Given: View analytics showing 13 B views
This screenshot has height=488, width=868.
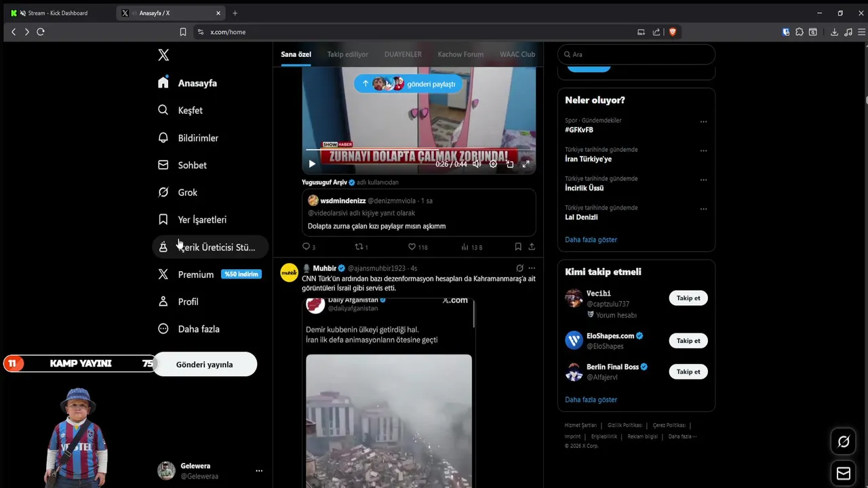Looking at the screenshot, I should coord(471,247).
